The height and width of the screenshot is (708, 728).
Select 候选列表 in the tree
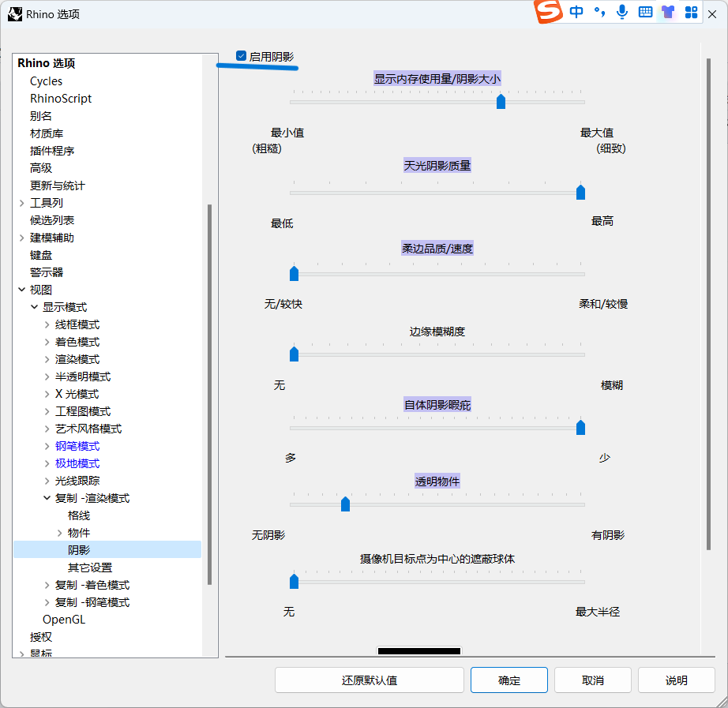click(x=52, y=220)
